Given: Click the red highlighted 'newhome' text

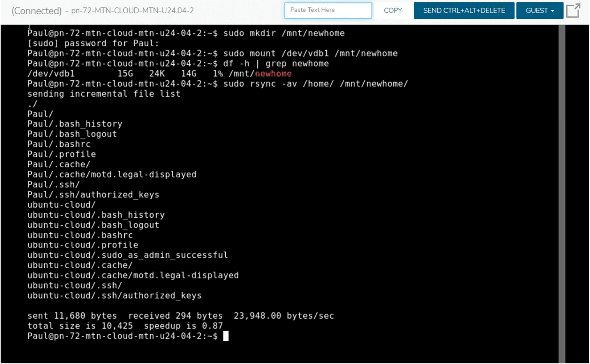Looking at the screenshot, I should pos(273,74).
